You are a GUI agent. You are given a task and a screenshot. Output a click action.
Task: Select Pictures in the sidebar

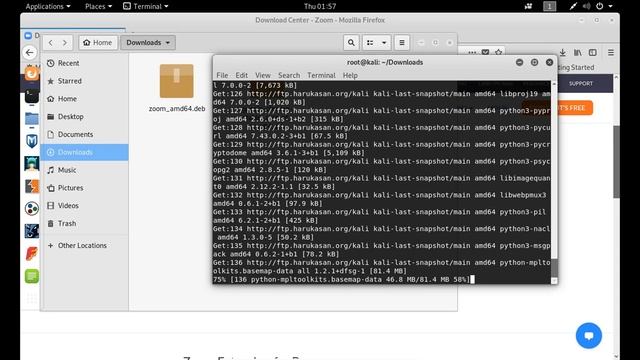[x=84, y=188]
